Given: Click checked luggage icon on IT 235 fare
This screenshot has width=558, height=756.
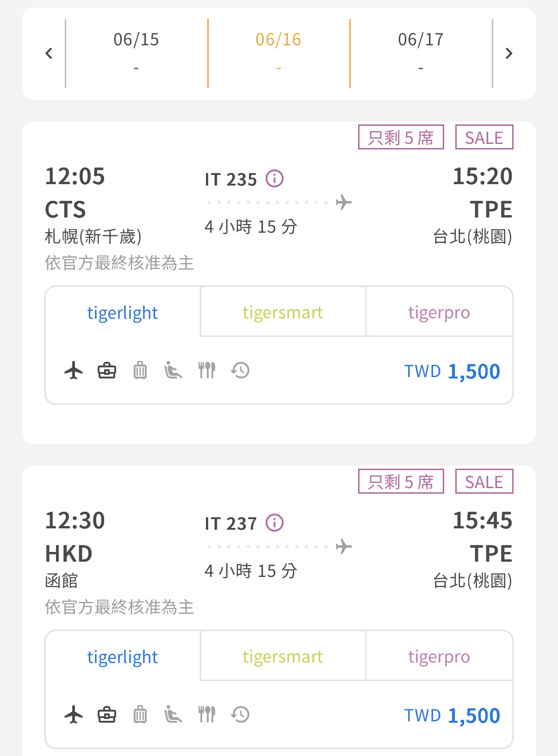Looking at the screenshot, I should tap(140, 371).
